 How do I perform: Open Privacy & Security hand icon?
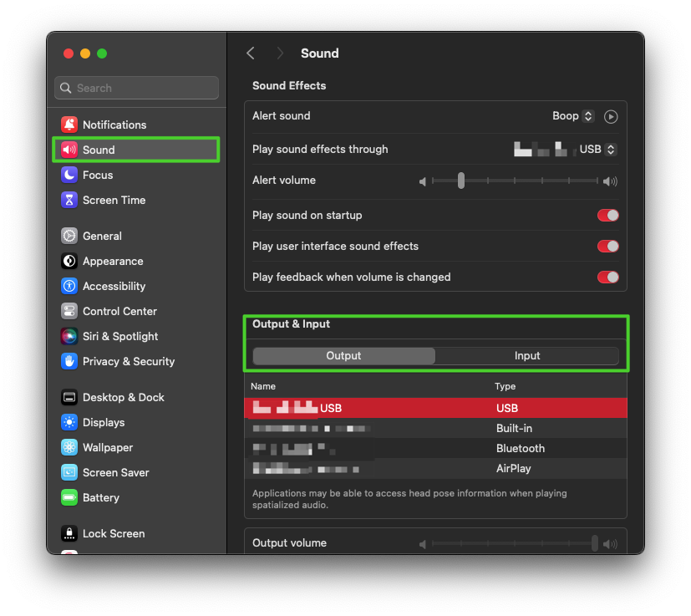[69, 361]
